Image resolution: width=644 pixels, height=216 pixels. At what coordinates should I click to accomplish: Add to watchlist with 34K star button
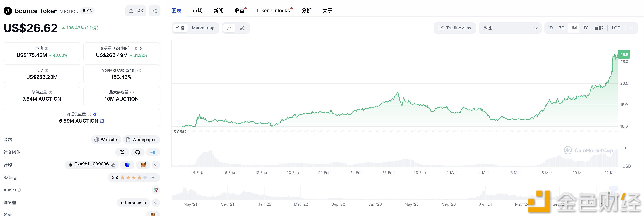136,11
